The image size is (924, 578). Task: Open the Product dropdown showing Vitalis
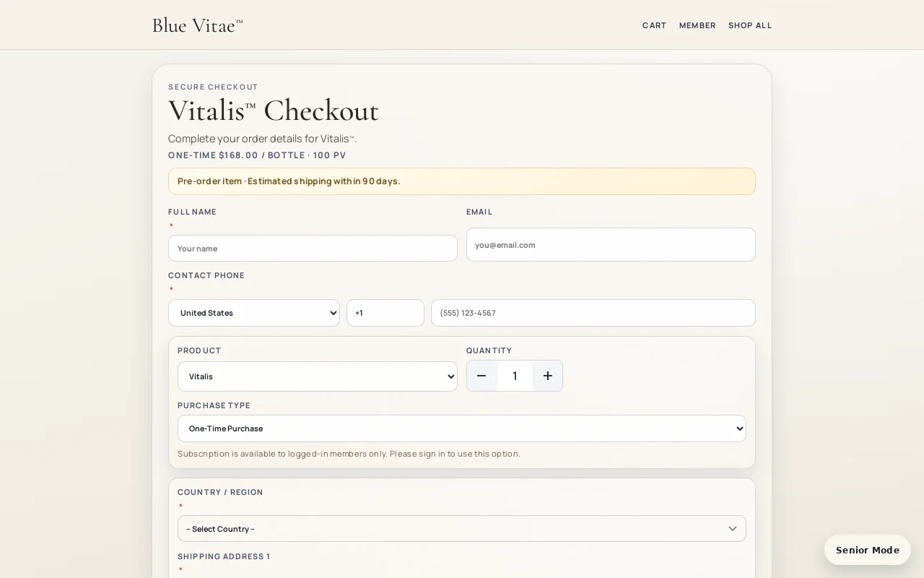tap(318, 376)
